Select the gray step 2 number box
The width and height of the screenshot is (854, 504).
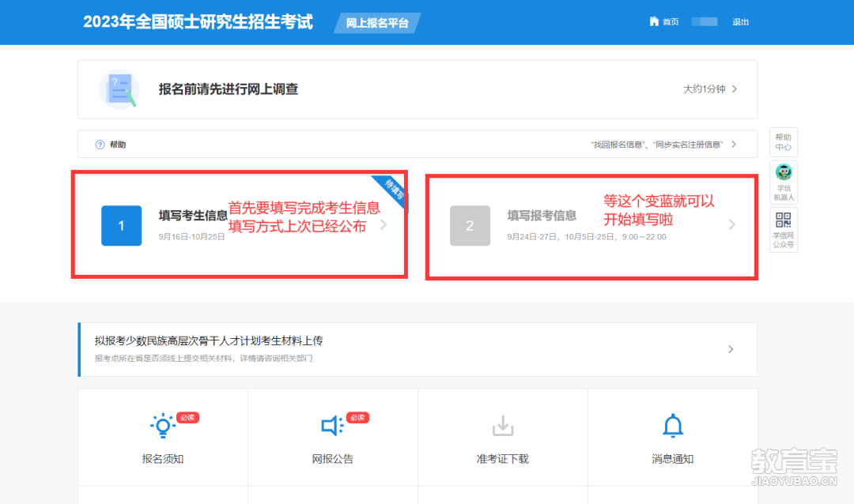point(470,225)
